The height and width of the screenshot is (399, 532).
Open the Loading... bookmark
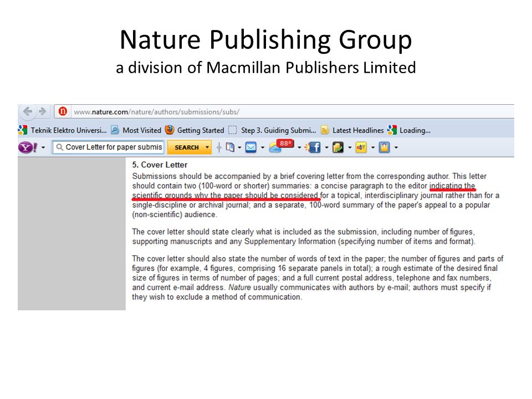coord(409,130)
